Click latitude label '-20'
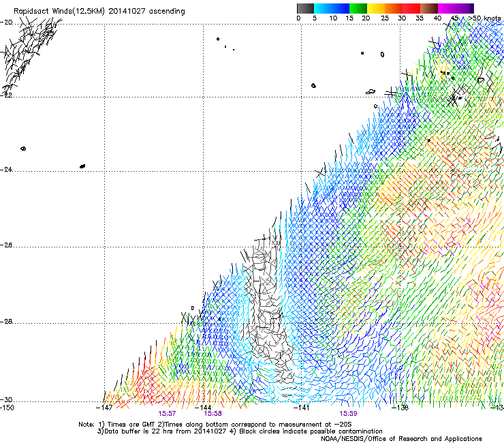 (x=6, y=22)
